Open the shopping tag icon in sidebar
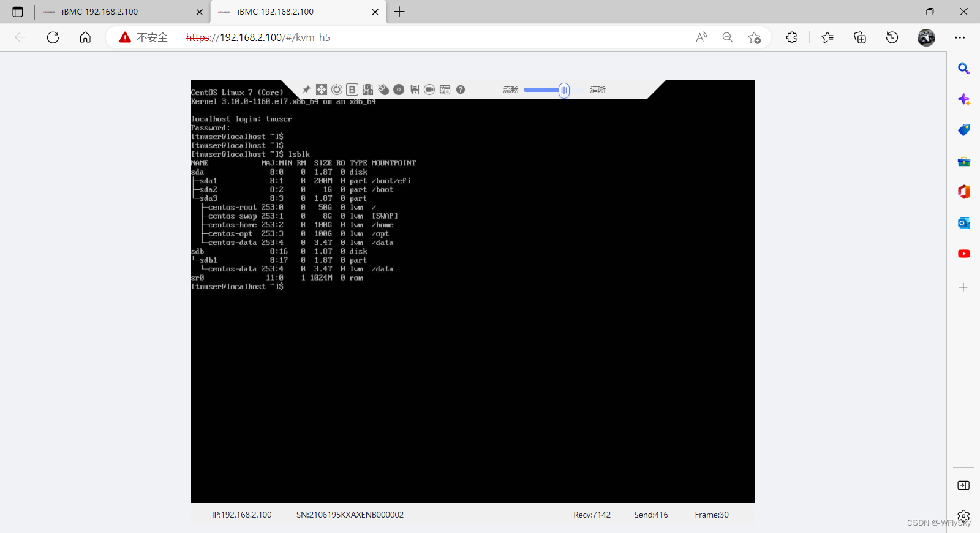980x533 pixels. (963, 130)
